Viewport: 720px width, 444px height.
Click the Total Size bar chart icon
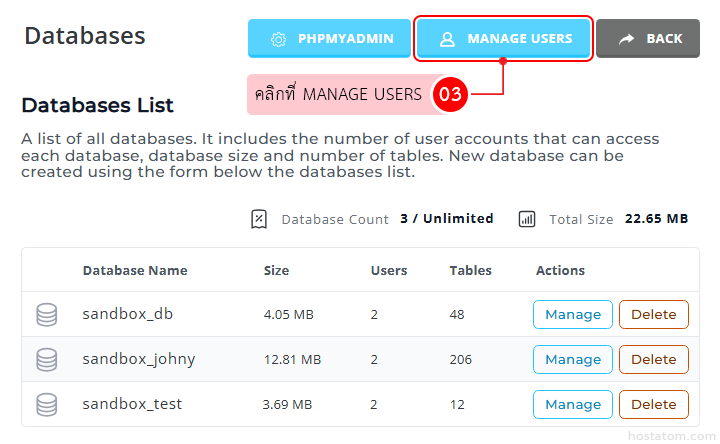coord(527,219)
